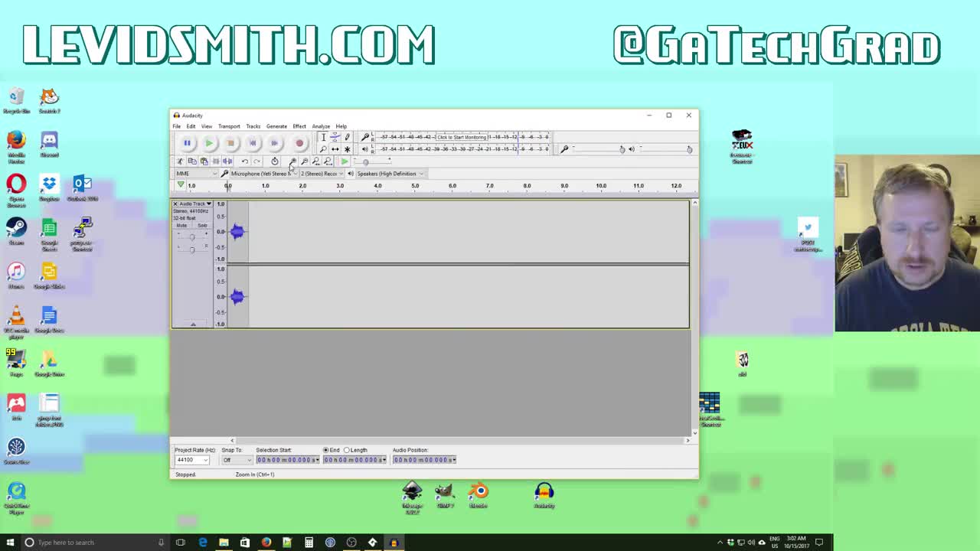Screen dimensions: 980x551
Task: Select the Length radio button
Action: (346, 450)
